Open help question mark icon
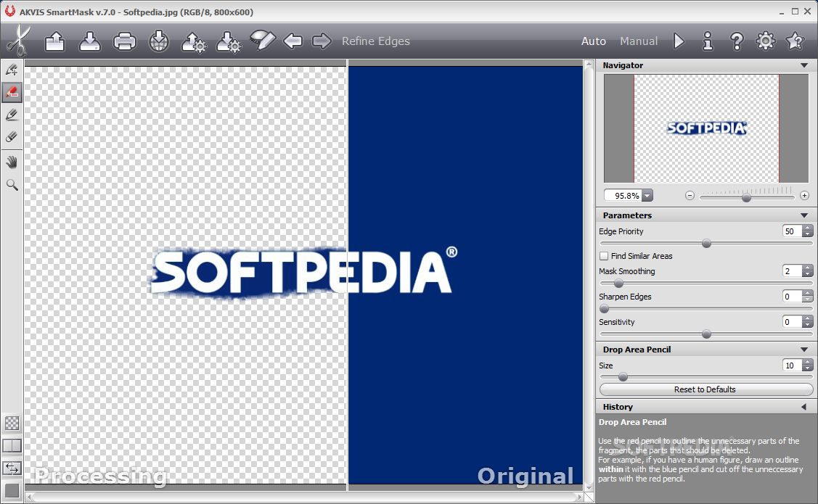 (737, 41)
